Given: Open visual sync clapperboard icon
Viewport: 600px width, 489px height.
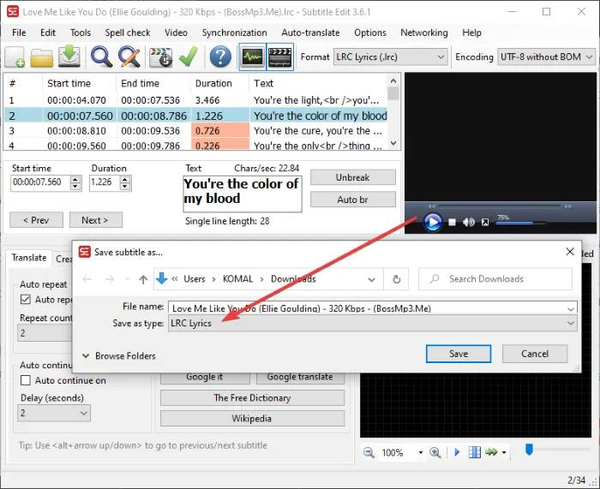Looking at the screenshot, I should tap(161, 57).
